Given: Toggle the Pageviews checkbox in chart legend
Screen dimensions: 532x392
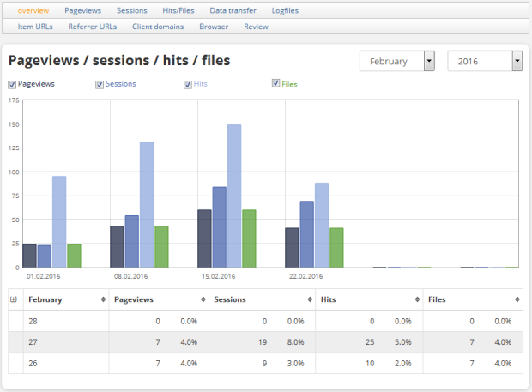Looking at the screenshot, I should pyautogui.click(x=12, y=84).
